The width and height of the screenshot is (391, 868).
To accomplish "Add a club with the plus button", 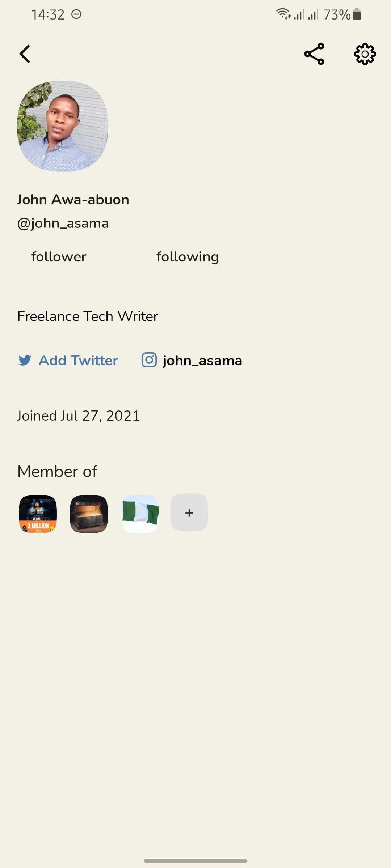I will coord(189,512).
